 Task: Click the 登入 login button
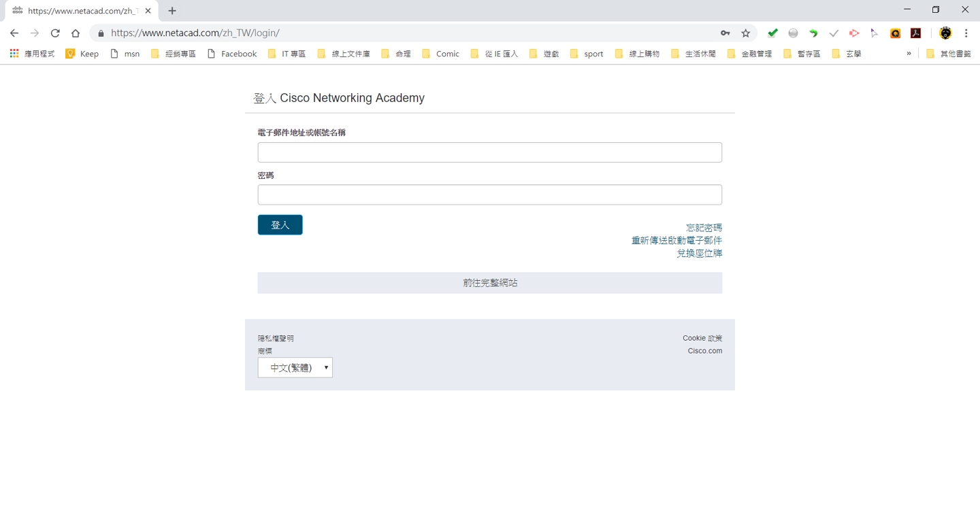280,225
